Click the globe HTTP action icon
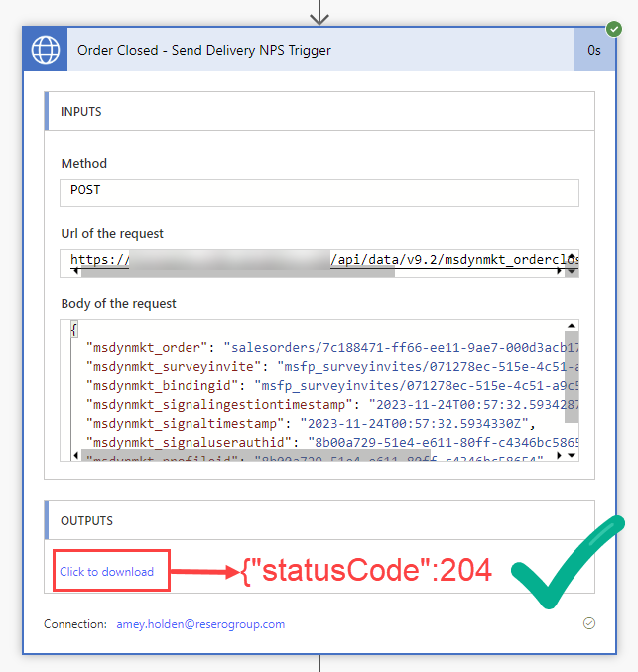638x672 pixels. click(x=46, y=50)
